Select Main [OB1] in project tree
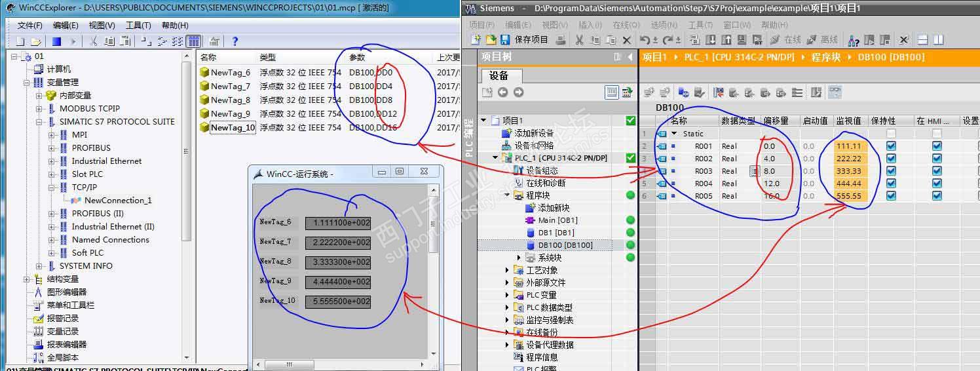This screenshot has height=371, width=980. (x=557, y=220)
